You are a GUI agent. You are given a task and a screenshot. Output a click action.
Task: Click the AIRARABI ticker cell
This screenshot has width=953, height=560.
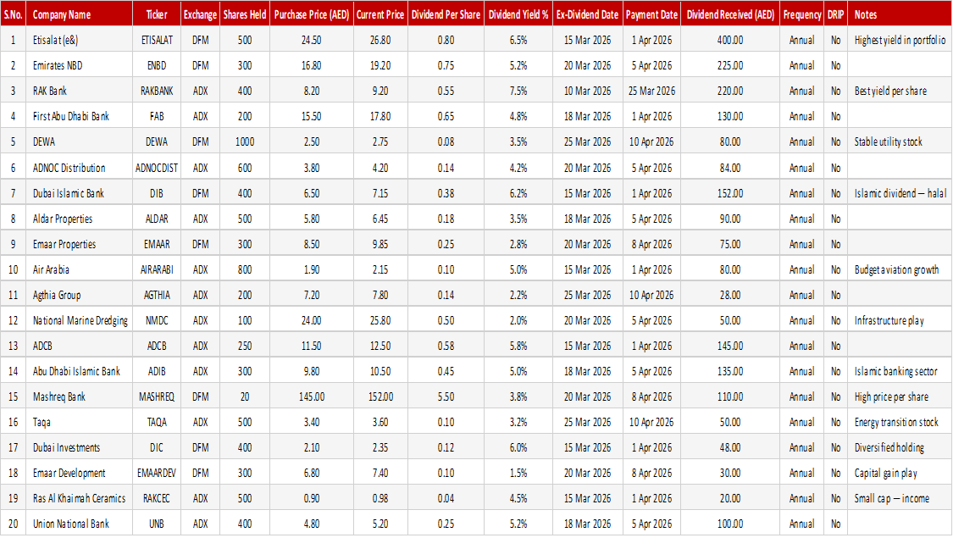click(x=156, y=269)
